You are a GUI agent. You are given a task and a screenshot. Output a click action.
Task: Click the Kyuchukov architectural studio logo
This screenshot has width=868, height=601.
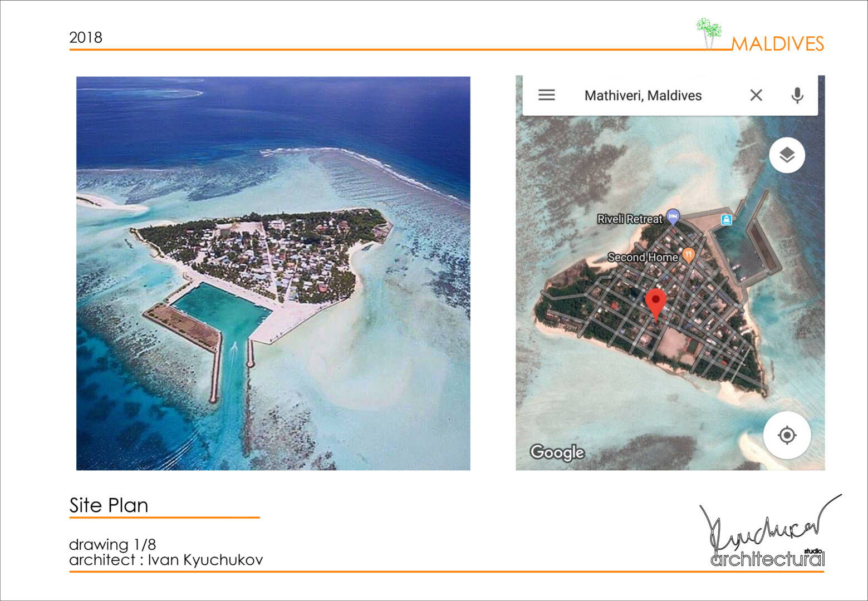(x=767, y=534)
